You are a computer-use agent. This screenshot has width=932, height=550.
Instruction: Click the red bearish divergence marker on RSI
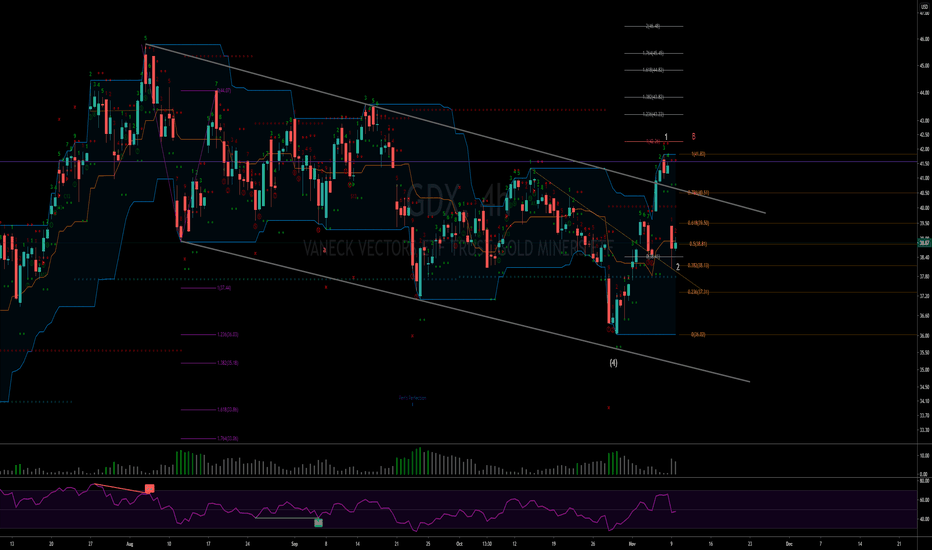[x=149, y=489]
